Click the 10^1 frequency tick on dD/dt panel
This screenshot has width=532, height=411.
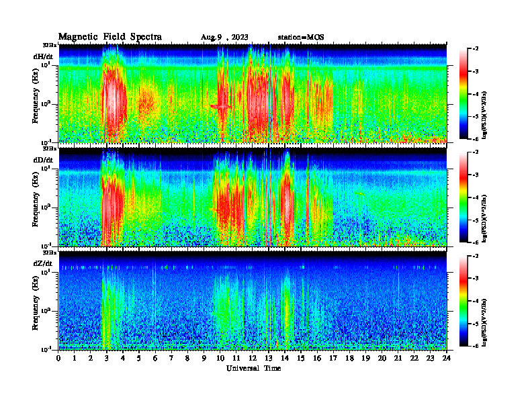46,169
